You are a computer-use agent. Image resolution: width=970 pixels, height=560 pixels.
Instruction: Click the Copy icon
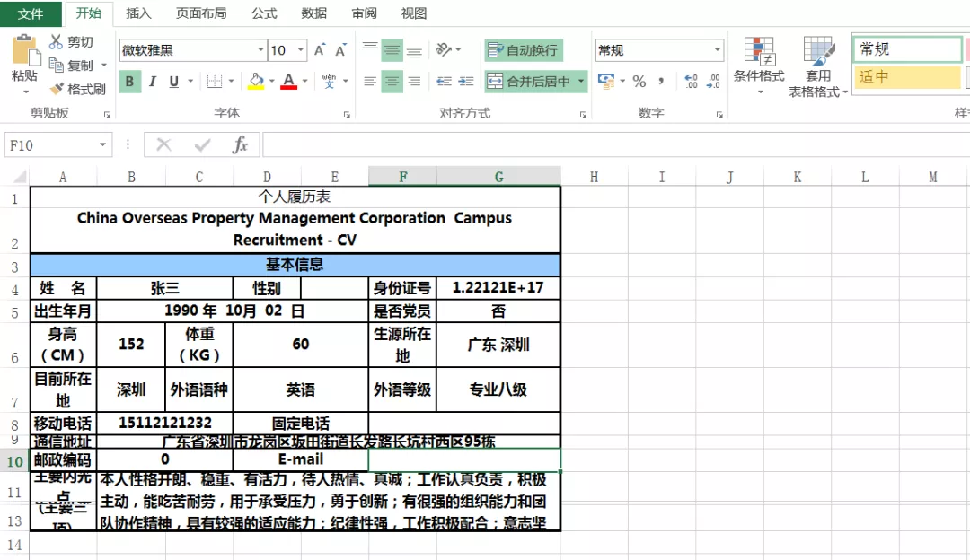[x=57, y=65]
